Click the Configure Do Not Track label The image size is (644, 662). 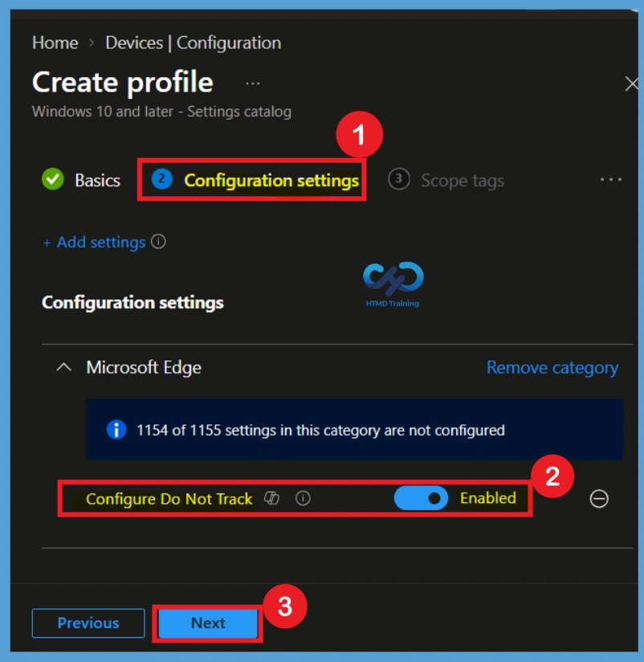pos(169,499)
